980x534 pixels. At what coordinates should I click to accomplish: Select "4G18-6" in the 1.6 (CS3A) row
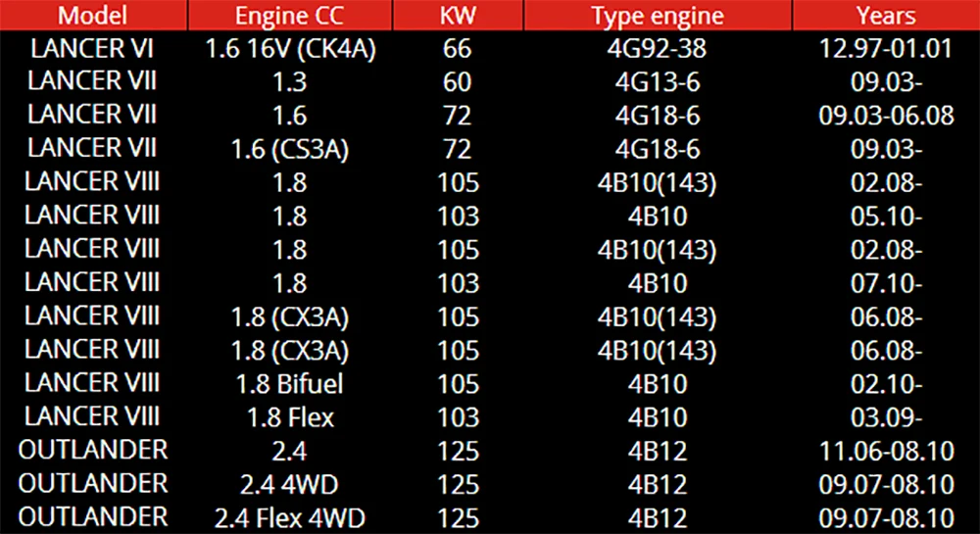tap(658, 149)
